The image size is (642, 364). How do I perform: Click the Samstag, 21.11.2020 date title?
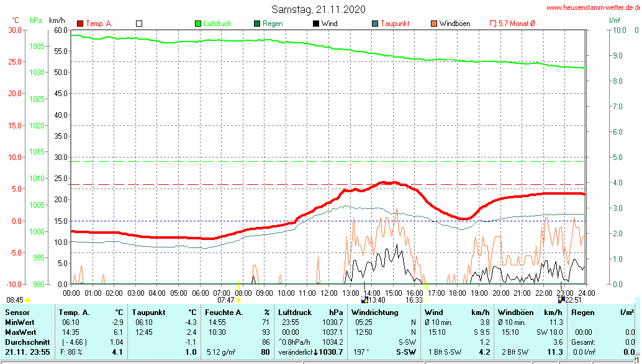[x=319, y=9]
